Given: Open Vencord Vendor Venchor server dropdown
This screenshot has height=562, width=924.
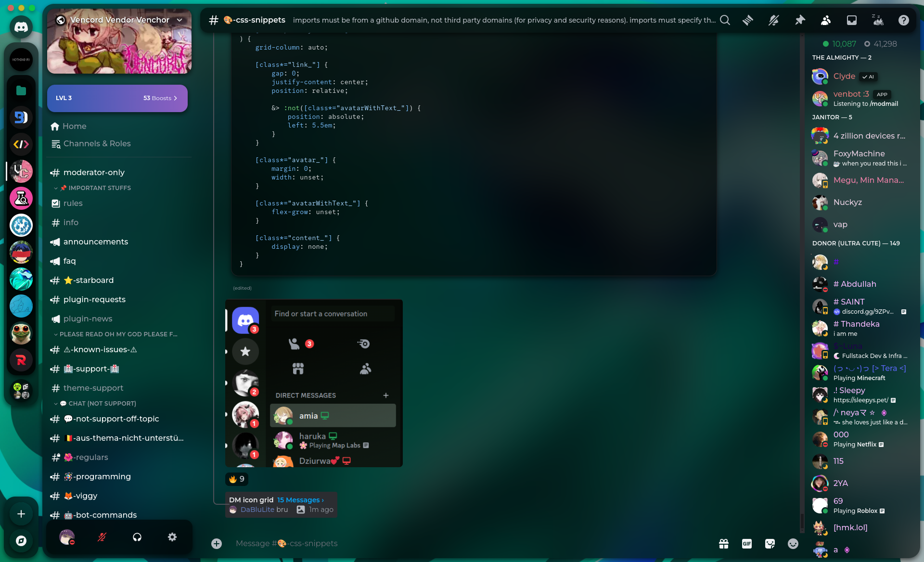Looking at the screenshot, I should click(x=119, y=20).
